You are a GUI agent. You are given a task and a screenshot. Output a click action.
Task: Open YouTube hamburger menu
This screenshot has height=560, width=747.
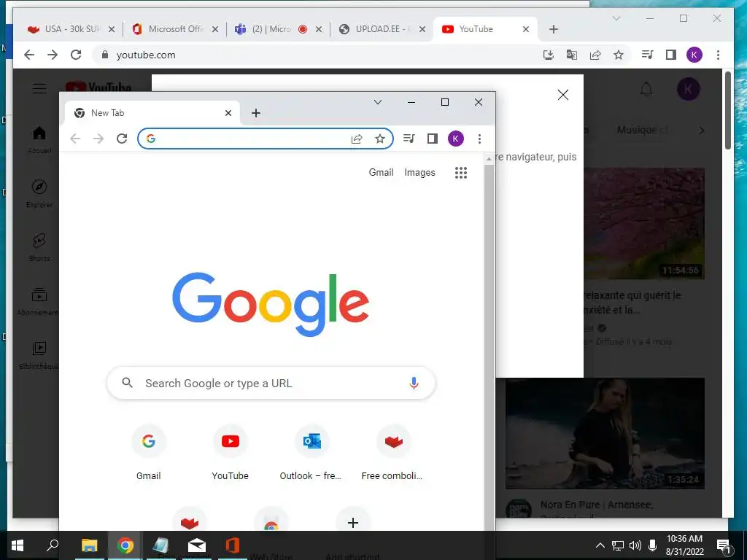click(39, 88)
